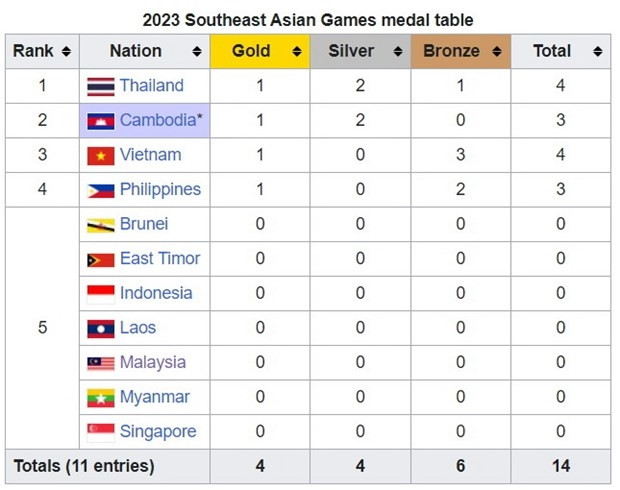The image size is (620, 490).
Task: Click the Totals (11 entries) cell
Action: click(x=108, y=466)
